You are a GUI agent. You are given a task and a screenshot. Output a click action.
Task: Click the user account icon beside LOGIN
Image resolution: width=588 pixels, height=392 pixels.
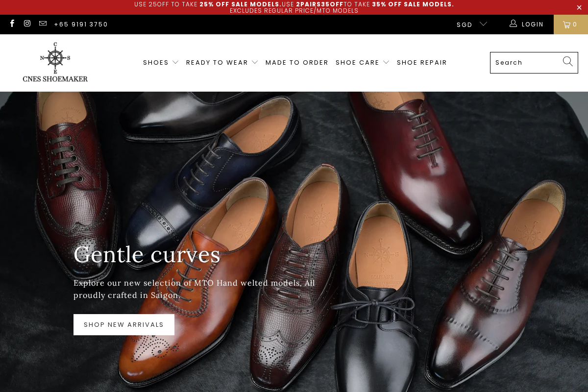(513, 24)
